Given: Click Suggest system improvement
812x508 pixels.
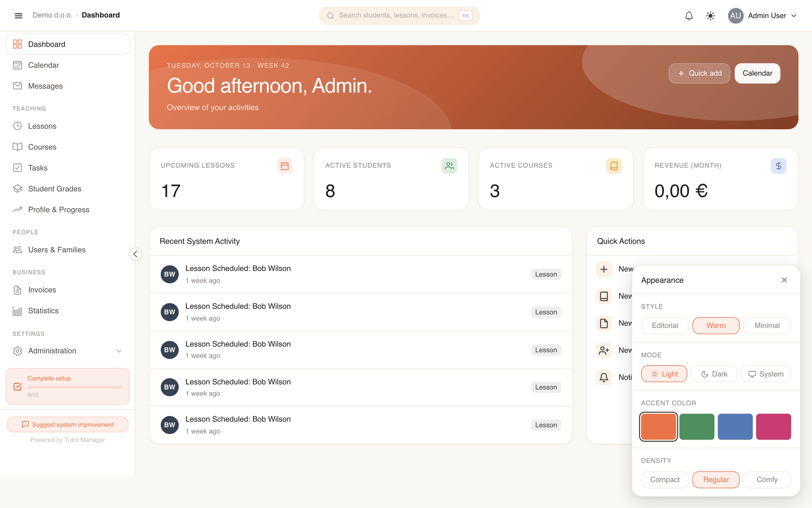Looking at the screenshot, I should pyautogui.click(x=67, y=424).
